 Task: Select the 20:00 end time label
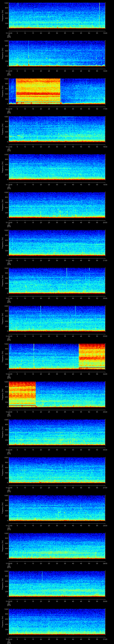click(105, 223)
